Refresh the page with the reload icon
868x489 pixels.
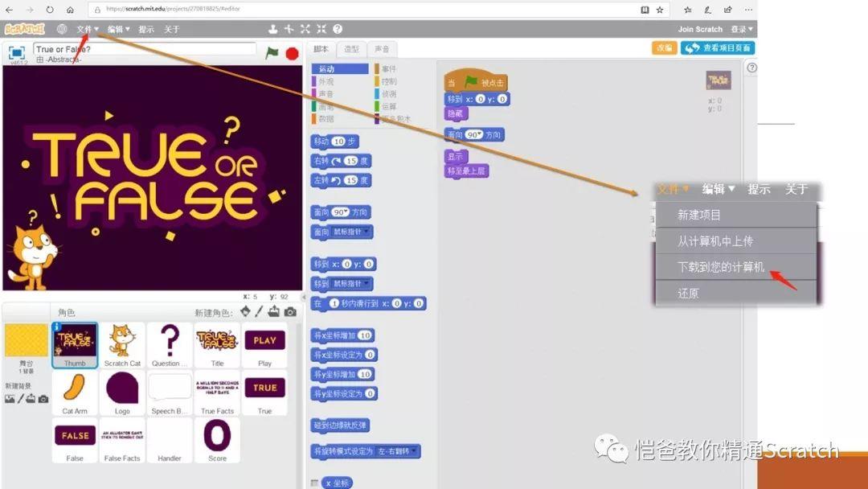[50, 10]
